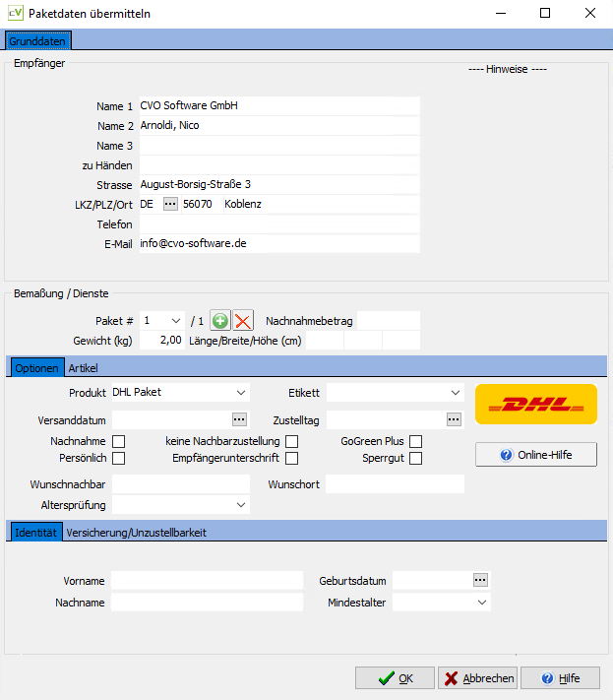The width and height of the screenshot is (613, 700).
Task: Switch to the Artikel tab
Action: point(83,368)
